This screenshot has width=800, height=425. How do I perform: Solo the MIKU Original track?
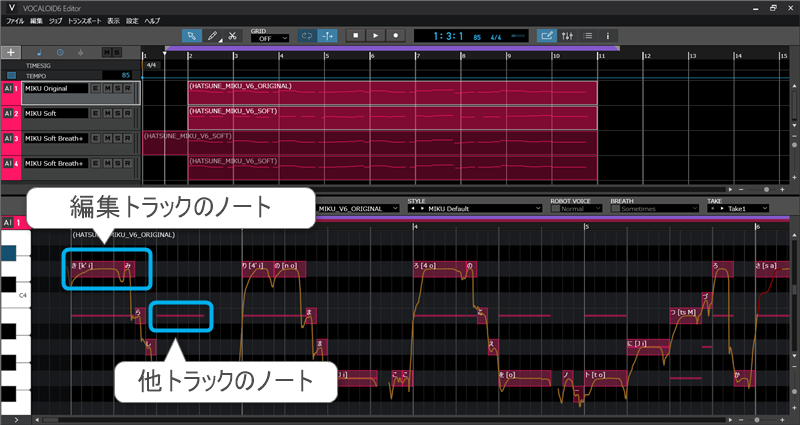tap(117, 88)
